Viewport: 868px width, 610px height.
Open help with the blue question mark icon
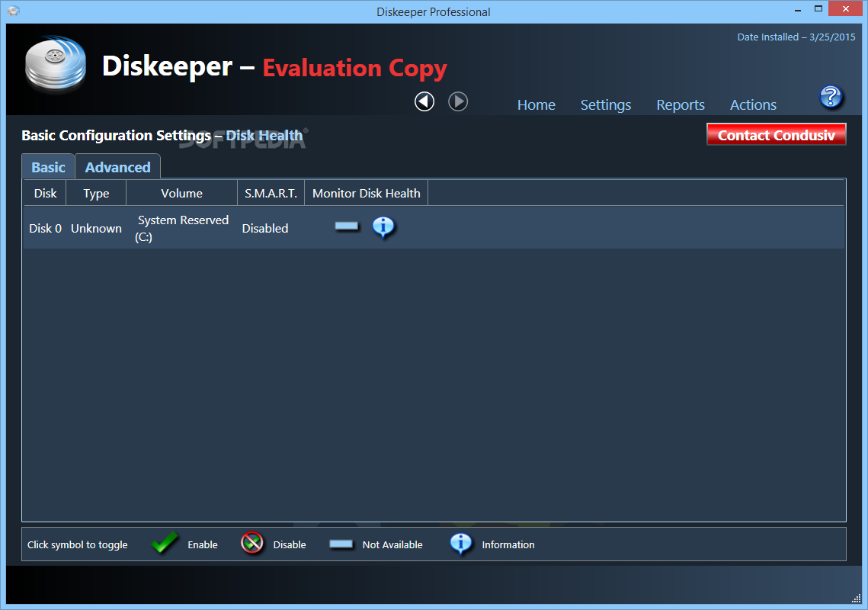[x=831, y=97]
